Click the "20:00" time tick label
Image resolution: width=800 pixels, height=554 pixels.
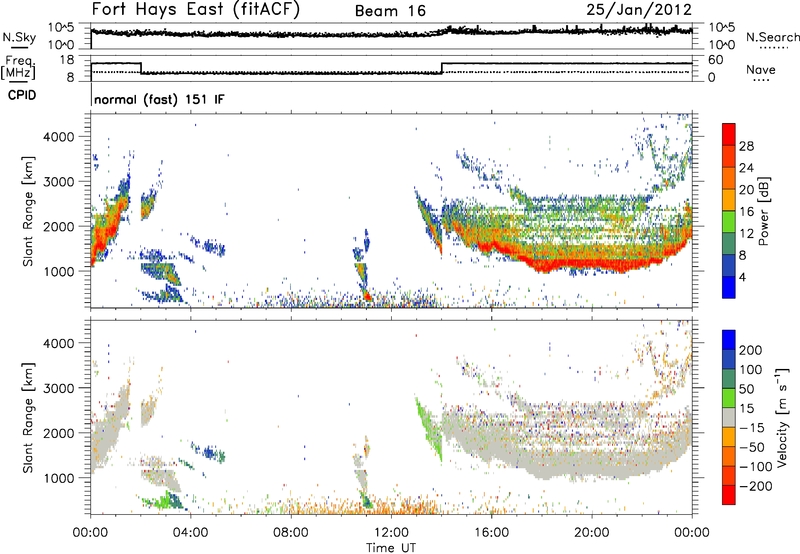pos(592,533)
